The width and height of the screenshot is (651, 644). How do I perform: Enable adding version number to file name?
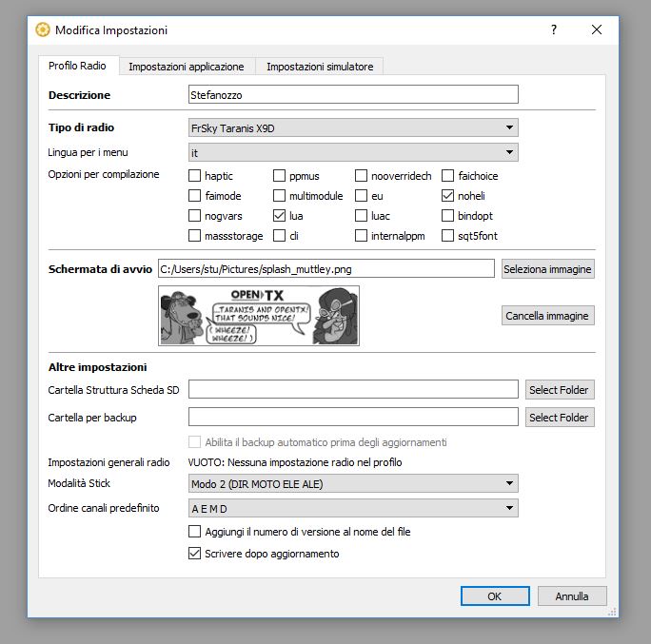195,533
